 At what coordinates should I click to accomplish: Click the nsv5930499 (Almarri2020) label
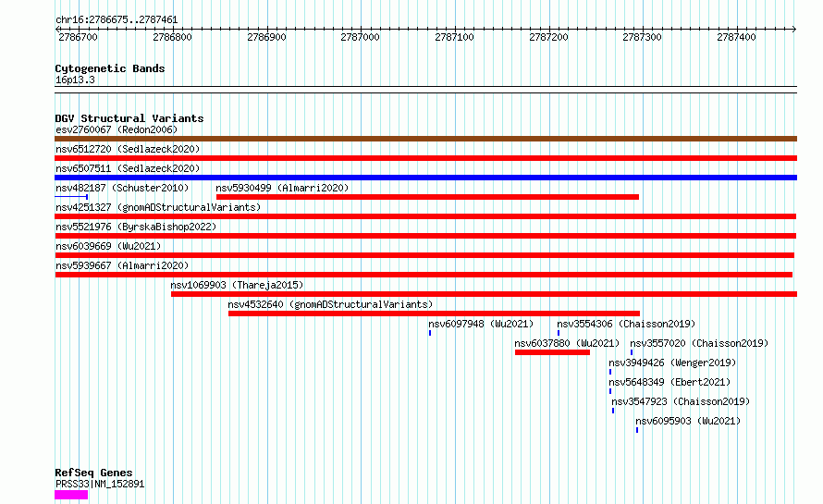[282, 188]
